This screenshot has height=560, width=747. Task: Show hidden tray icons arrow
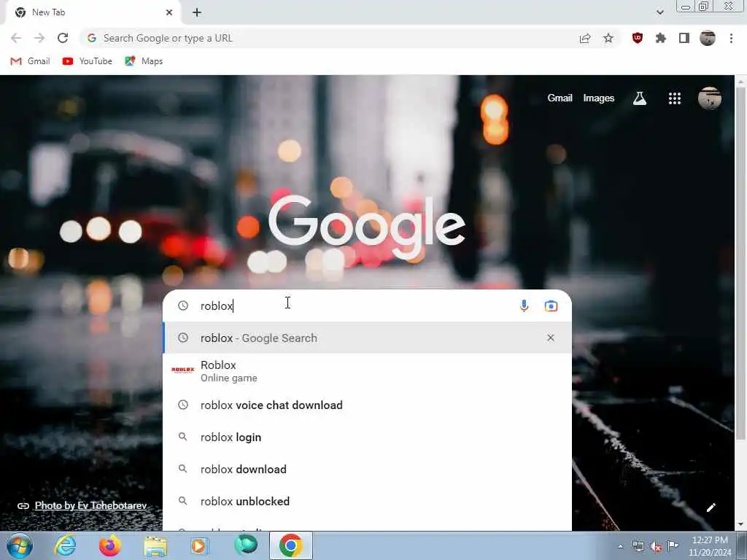(620, 547)
